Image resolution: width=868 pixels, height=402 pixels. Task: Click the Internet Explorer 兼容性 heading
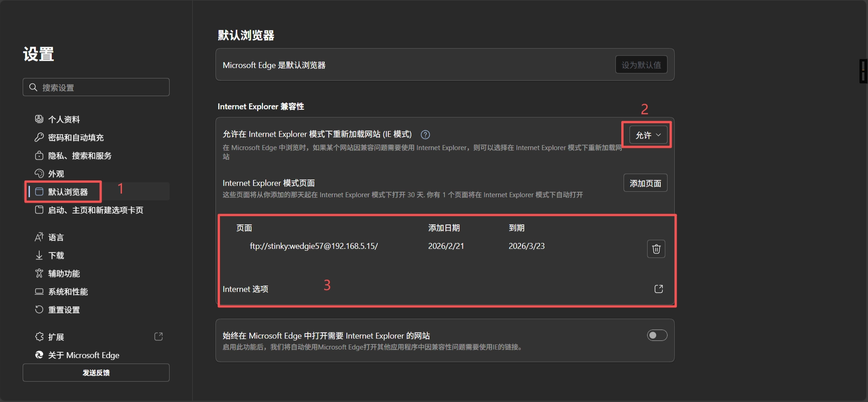(x=261, y=107)
